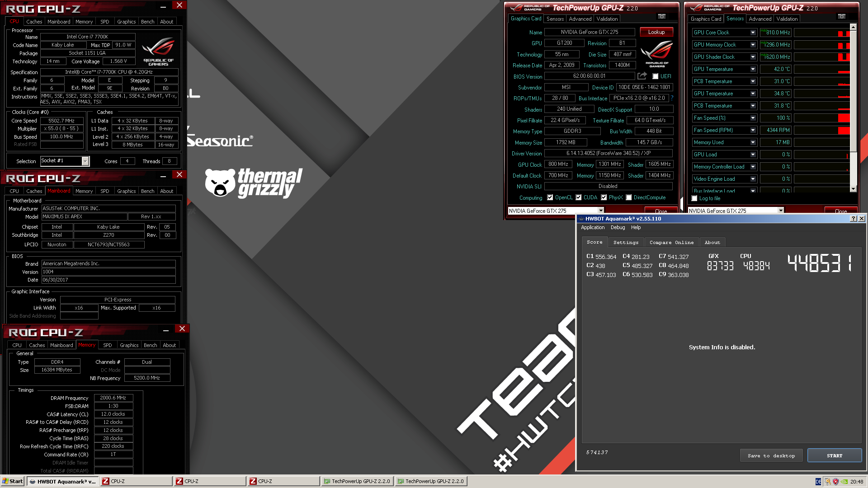Open the Aquamark Application menu
Screen dimensions: 868x488
[592, 228]
